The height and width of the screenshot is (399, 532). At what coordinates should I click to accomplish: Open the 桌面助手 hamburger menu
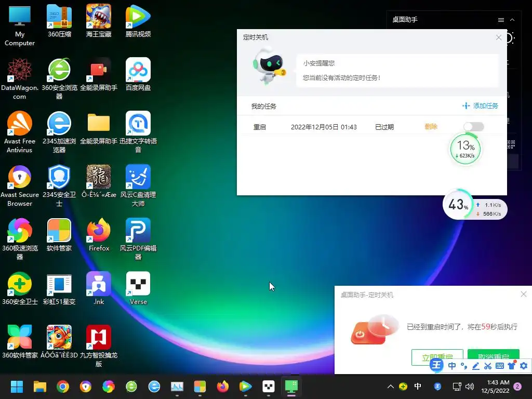501,20
